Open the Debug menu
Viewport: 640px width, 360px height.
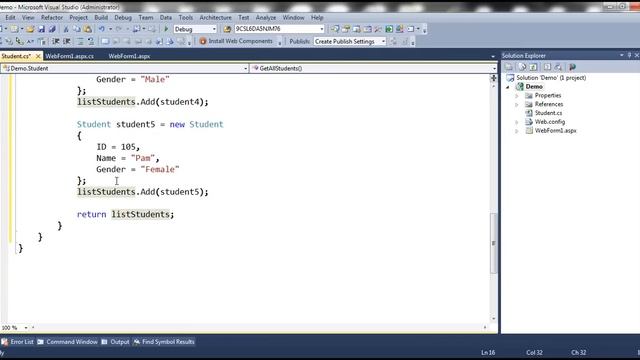tap(123, 18)
